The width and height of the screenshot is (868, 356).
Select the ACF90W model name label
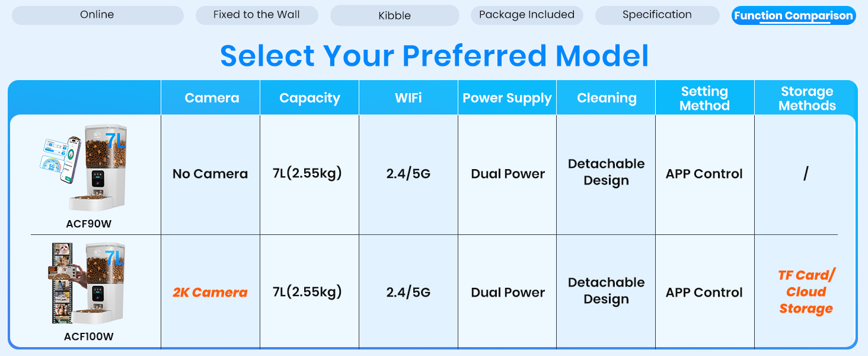point(89,224)
